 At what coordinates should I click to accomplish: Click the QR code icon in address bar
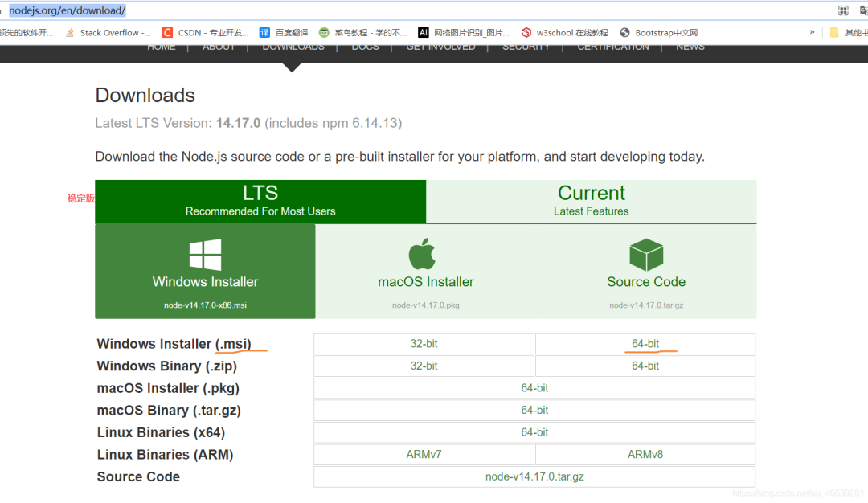(x=843, y=10)
